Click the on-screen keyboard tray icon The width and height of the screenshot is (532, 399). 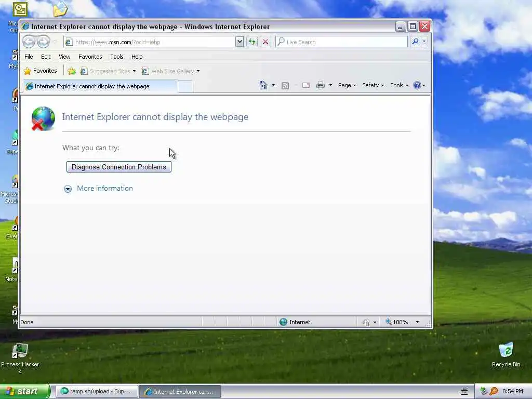coord(464,392)
